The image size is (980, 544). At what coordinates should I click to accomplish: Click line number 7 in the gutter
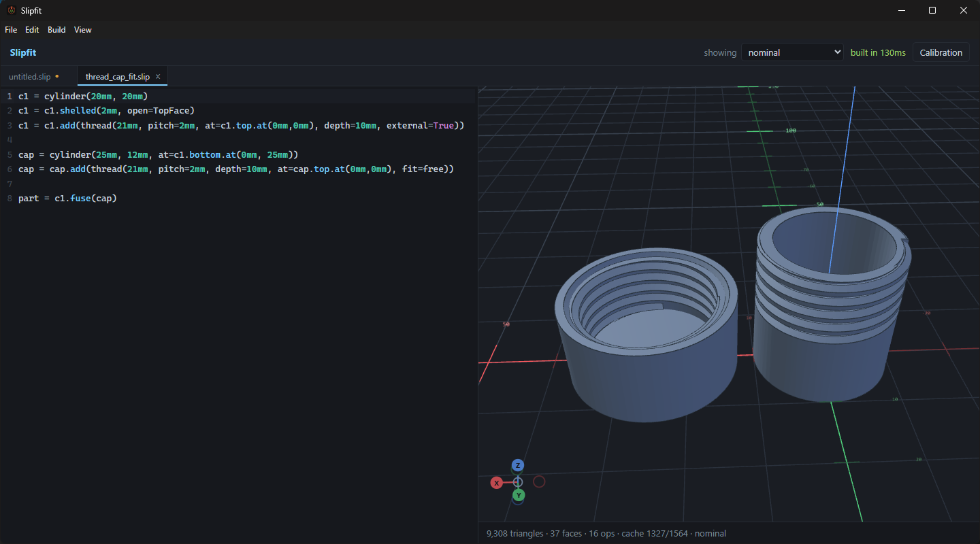[x=10, y=184]
